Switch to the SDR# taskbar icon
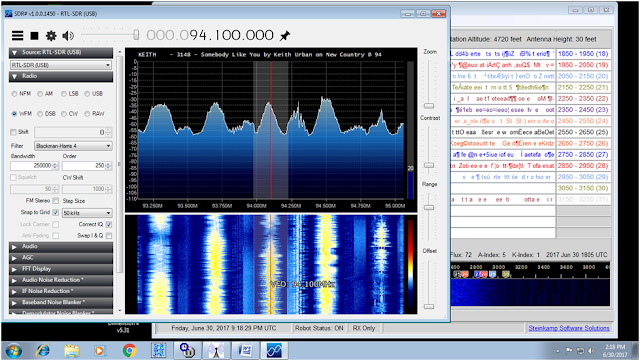The height and width of the screenshot is (361, 640). pos(274,351)
